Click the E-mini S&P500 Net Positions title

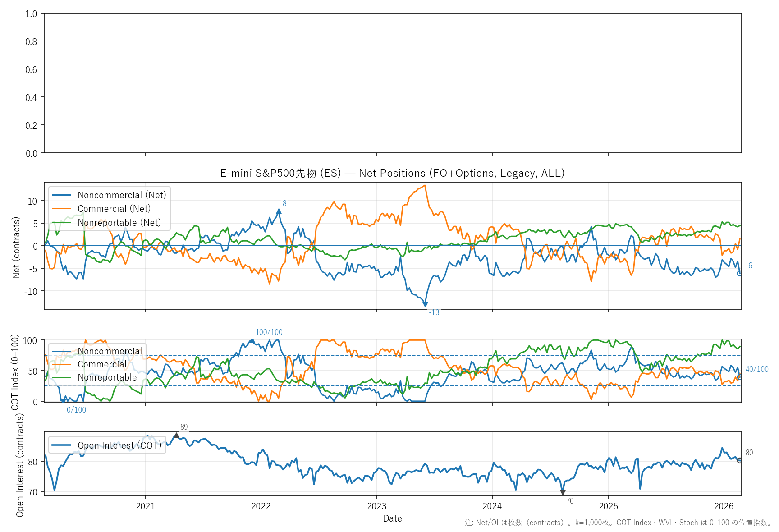(x=392, y=173)
